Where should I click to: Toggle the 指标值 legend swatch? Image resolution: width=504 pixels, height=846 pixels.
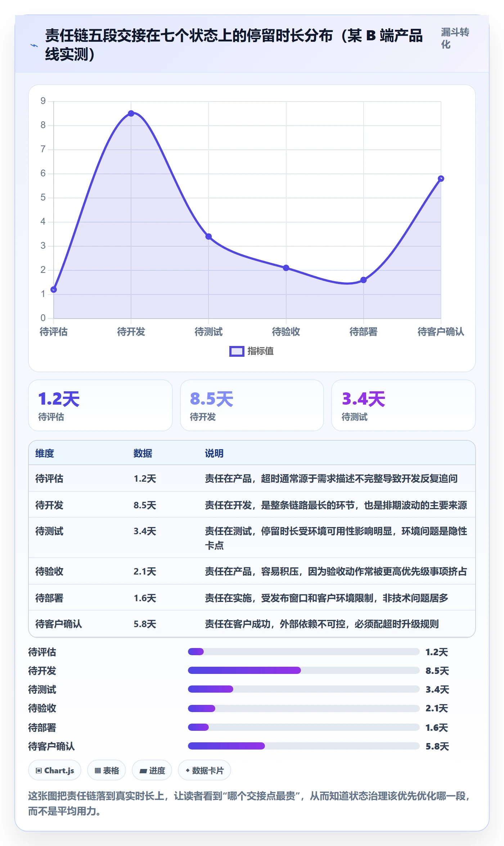[237, 351]
